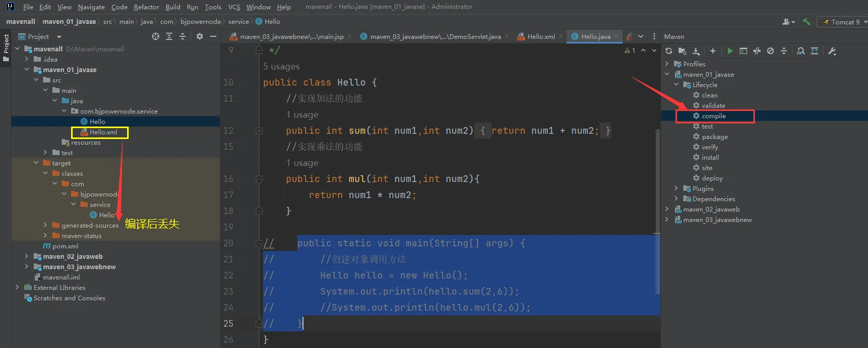Viewport: 868px width, 348px height.
Task: Click the build hammer icon
Action: pyautogui.click(x=806, y=22)
